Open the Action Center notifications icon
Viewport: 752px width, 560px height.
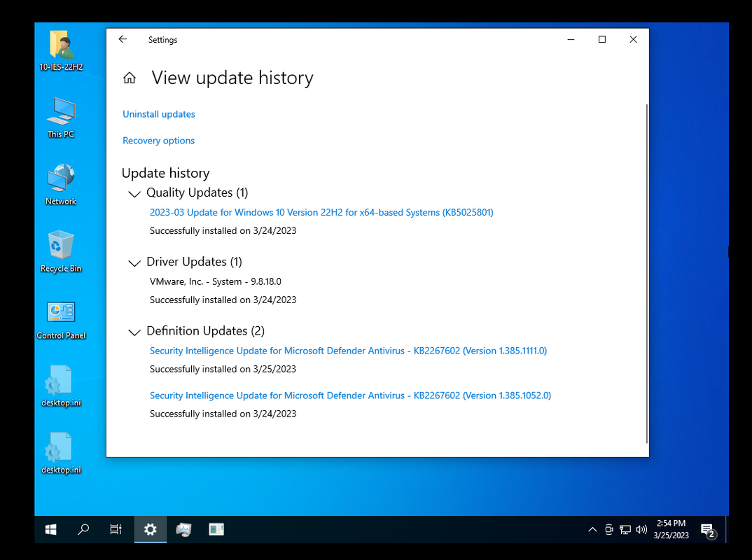coord(709,531)
